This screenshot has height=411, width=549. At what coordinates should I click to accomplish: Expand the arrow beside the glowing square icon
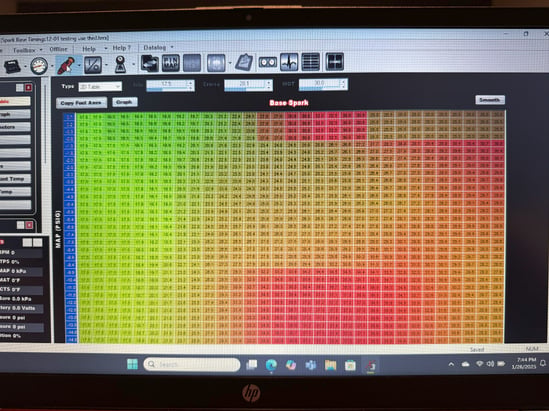230,63
